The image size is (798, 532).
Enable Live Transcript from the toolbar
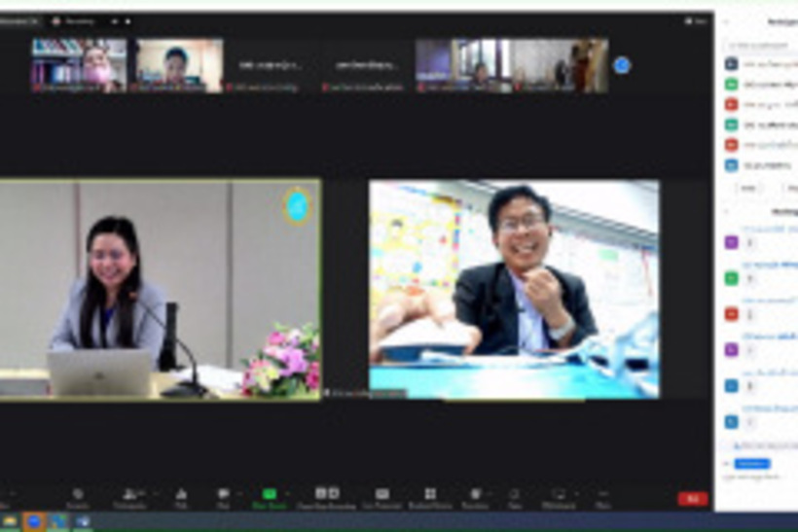[382, 498]
